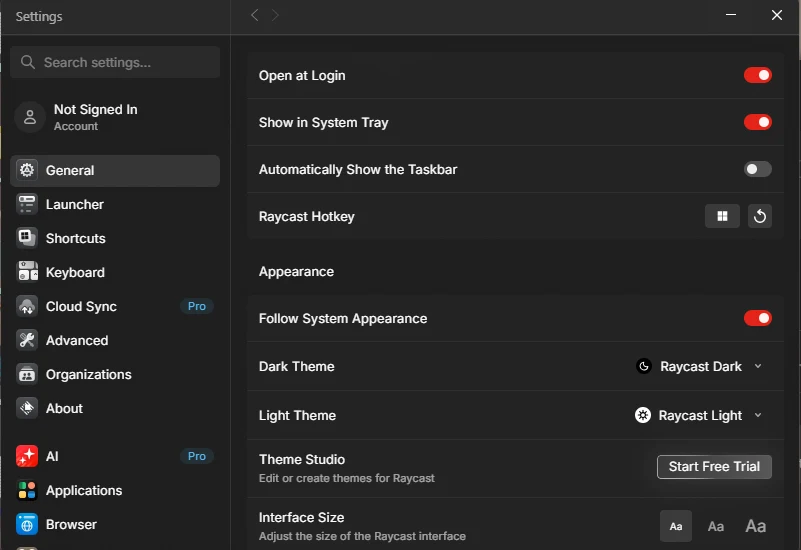Click the Theme Studio label

pos(302,459)
